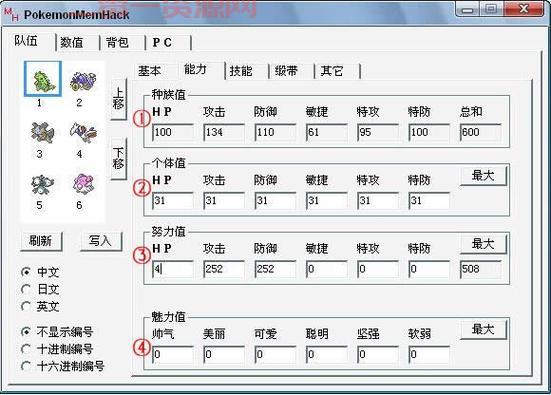
Task: Click the 魅力值 美丽 input field
Action: point(224,355)
